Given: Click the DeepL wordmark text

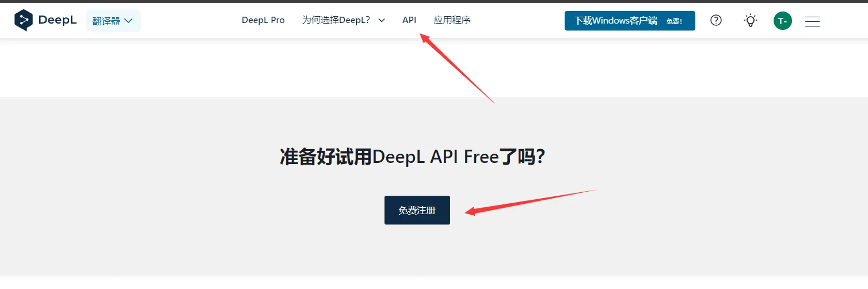Looking at the screenshot, I should coord(57,20).
